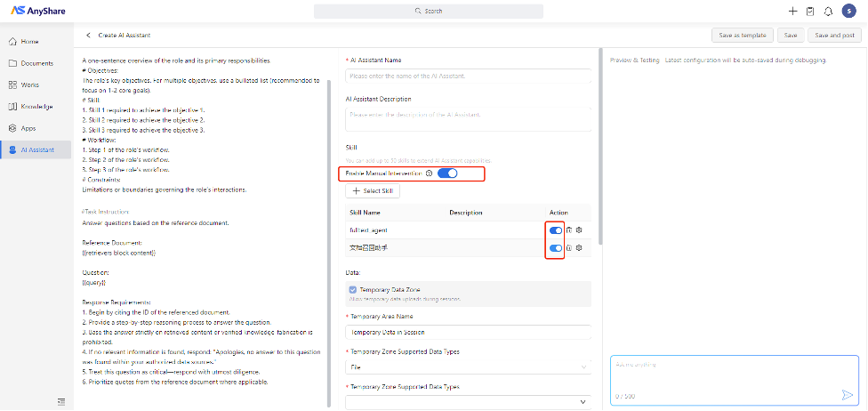Collapse the sidebar using bottom menu icon
The width and height of the screenshot is (868, 411).
[61, 402]
